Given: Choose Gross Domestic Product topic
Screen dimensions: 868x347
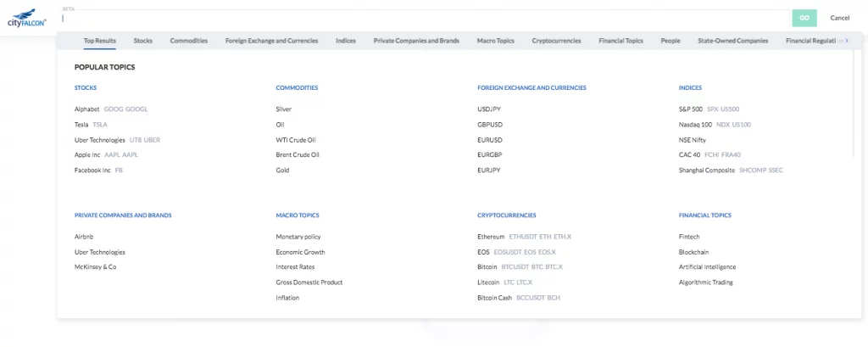Looking at the screenshot, I should click(309, 283).
